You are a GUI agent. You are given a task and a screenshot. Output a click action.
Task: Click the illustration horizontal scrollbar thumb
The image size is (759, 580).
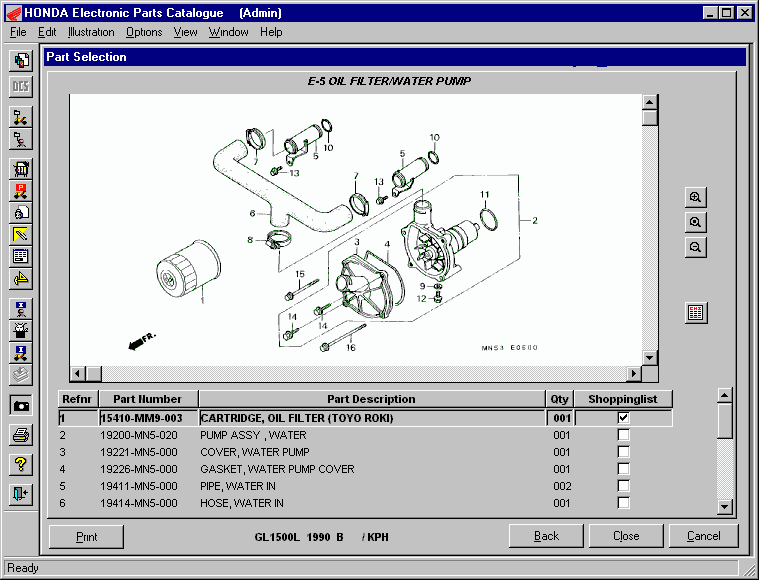[94, 373]
